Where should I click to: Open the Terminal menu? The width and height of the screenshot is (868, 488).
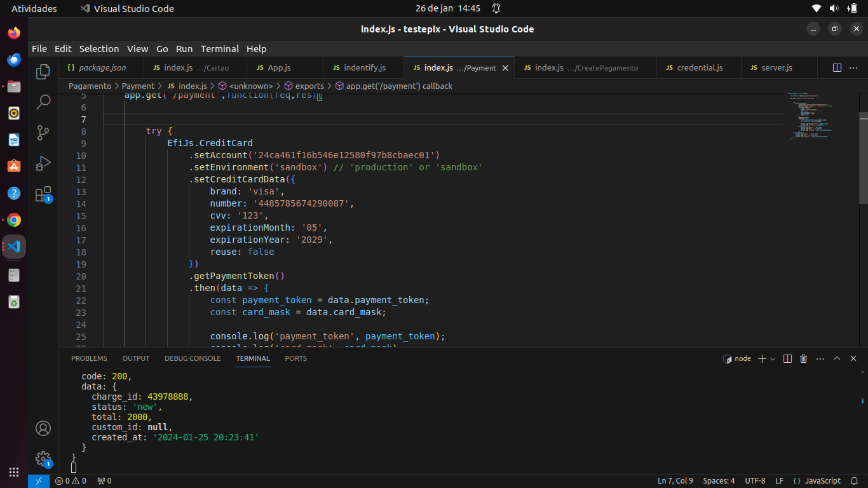pyautogui.click(x=220, y=49)
